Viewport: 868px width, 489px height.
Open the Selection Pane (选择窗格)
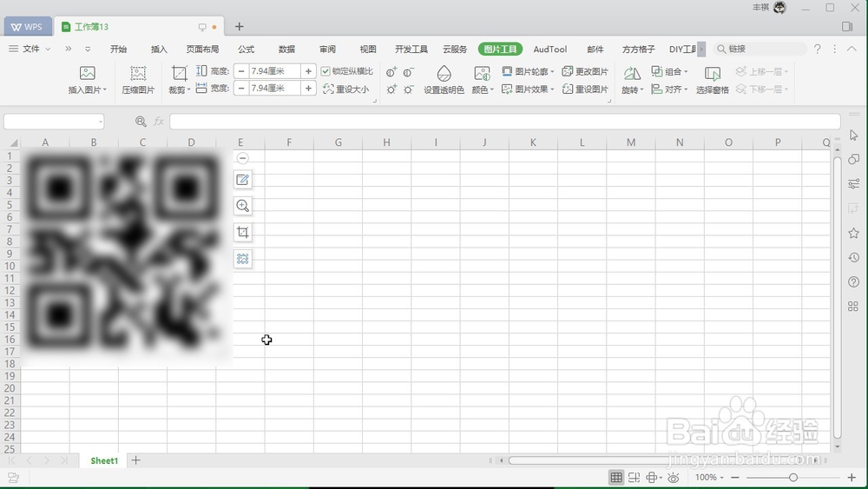[x=712, y=80]
